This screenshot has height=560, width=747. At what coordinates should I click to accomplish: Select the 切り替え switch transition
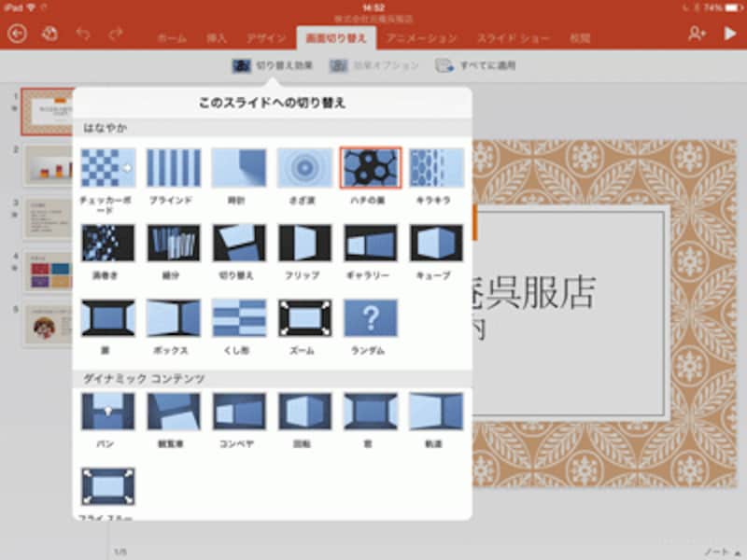click(239, 243)
